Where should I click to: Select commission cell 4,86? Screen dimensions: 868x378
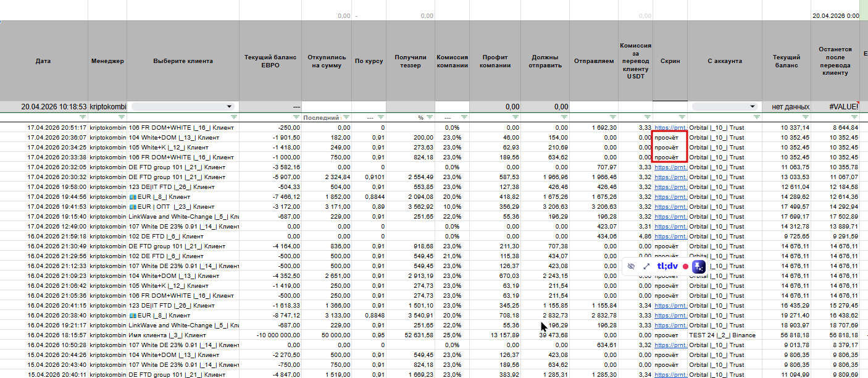635,236
